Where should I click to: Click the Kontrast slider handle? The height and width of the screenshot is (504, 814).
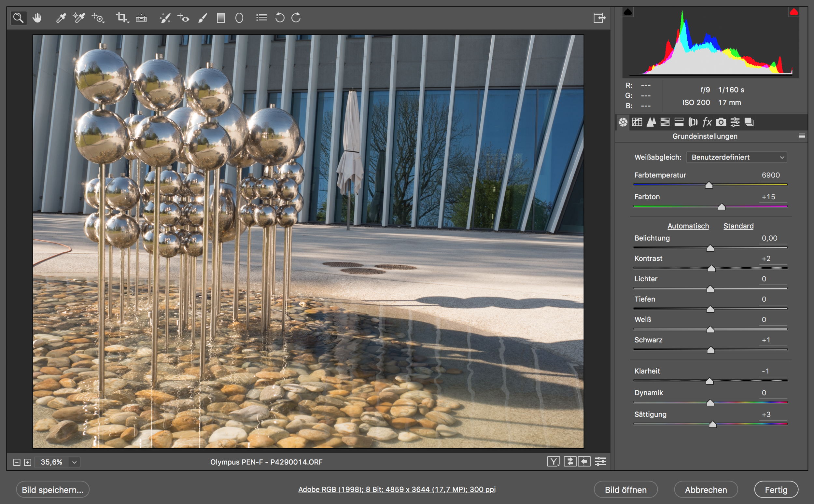(712, 269)
